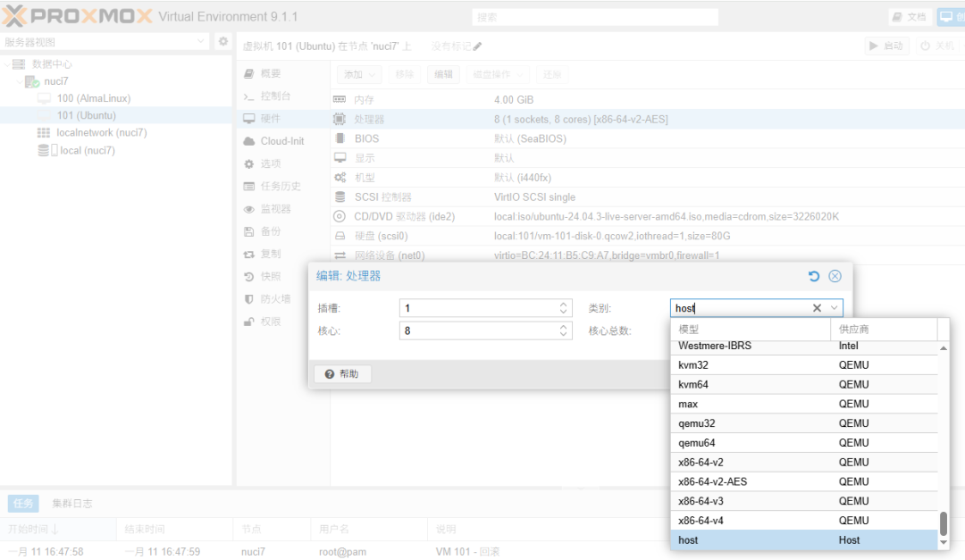Click the 编辑 edit hardware button
Screen dimensions: 965x560
click(x=443, y=74)
